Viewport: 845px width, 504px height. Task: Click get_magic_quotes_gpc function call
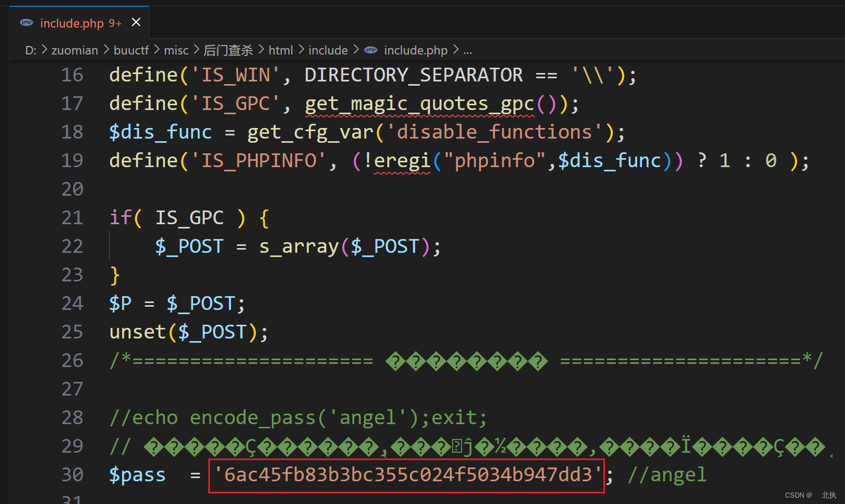420,104
